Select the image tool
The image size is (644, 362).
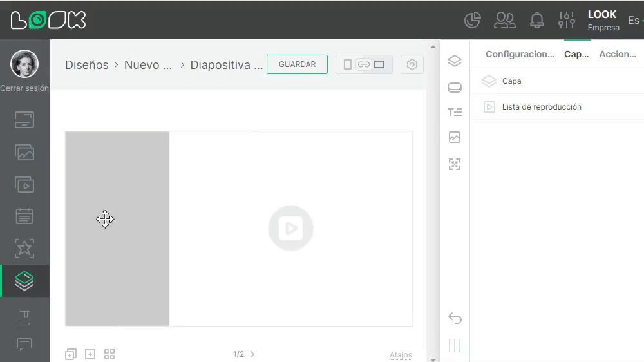coord(455,137)
